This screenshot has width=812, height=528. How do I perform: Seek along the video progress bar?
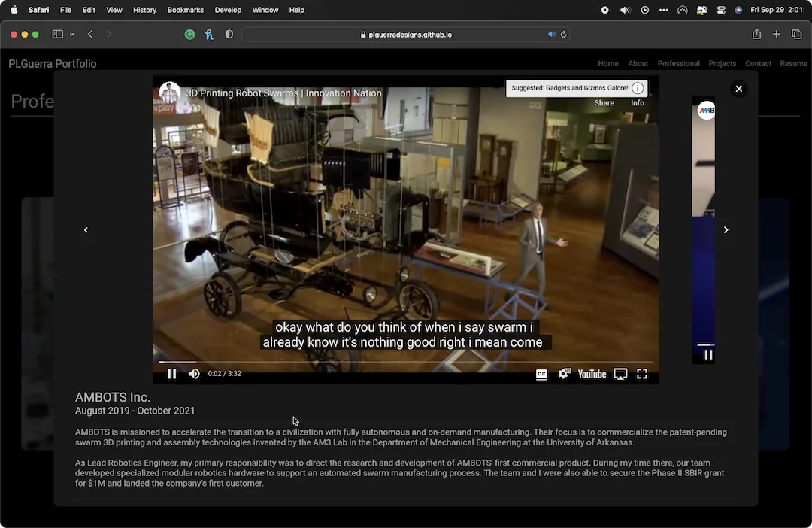(405, 362)
